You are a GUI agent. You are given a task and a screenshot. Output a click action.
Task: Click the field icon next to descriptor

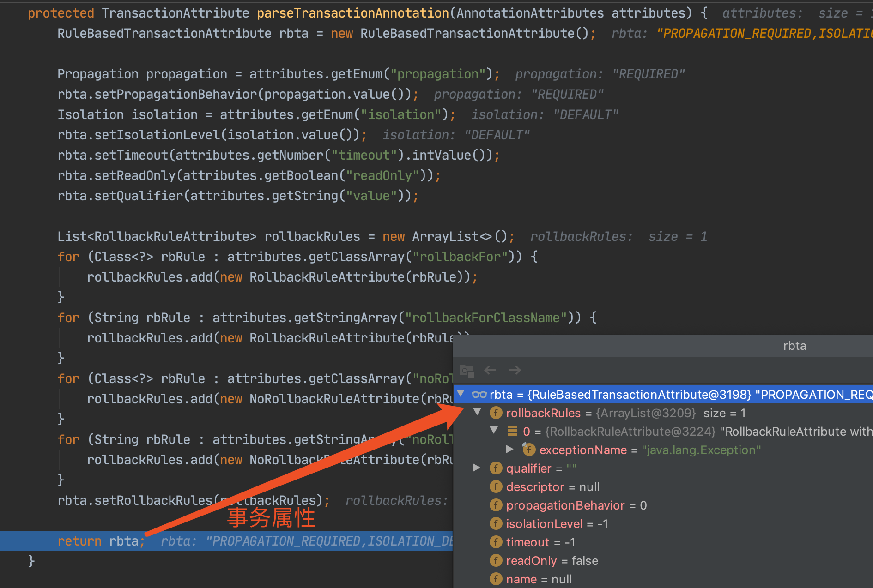coord(496,487)
